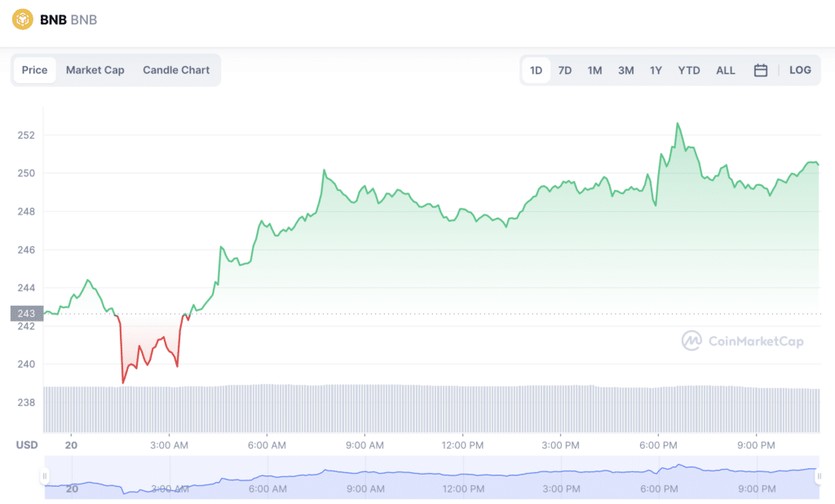The image size is (835, 504).
Task: Open the calendar date range picker
Action: coord(761,70)
